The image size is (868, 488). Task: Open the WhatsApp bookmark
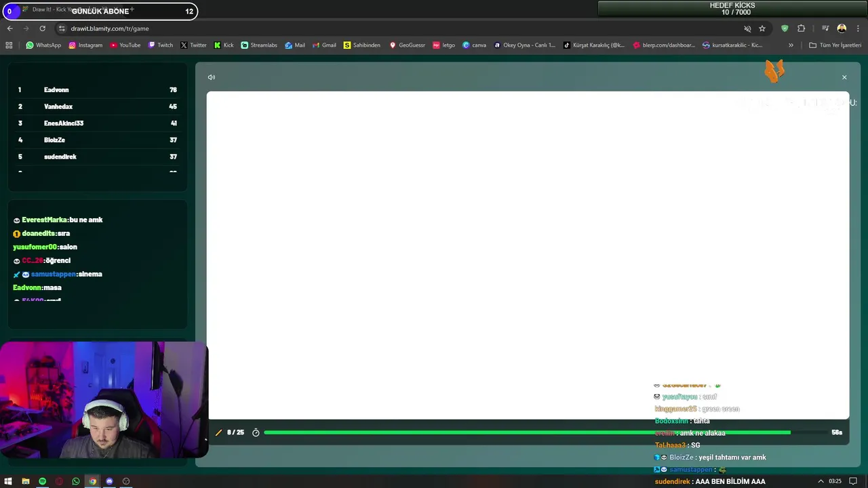[x=43, y=45]
